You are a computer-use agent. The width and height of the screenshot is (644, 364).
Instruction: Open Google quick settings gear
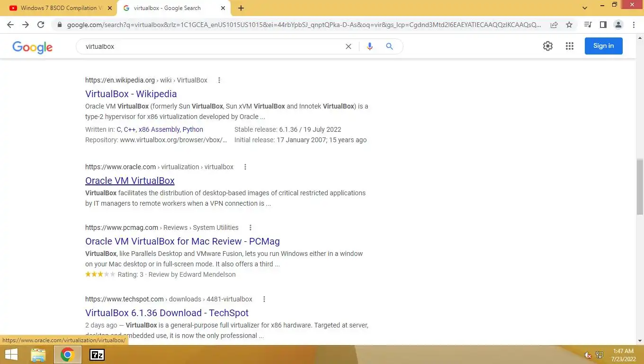click(x=548, y=46)
